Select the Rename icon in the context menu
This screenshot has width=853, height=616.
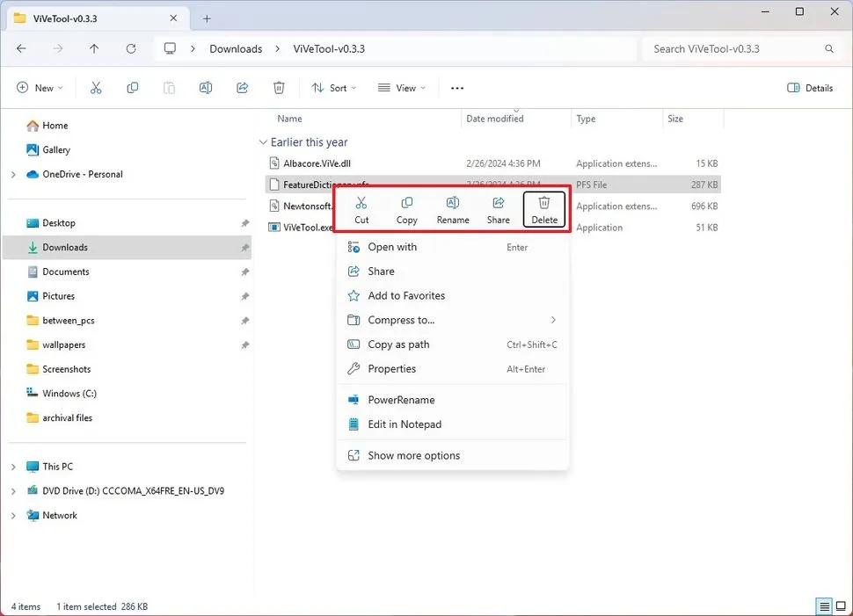(453, 208)
